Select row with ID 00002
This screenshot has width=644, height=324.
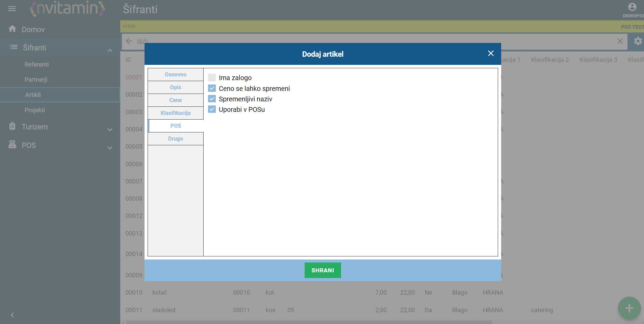pos(134,95)
